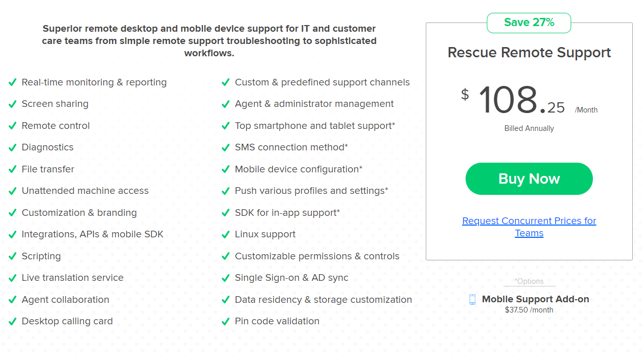This screenshot has width=644, height=356.
Task: Click checkmark beside SMS connection method
Action: (225, 148)
